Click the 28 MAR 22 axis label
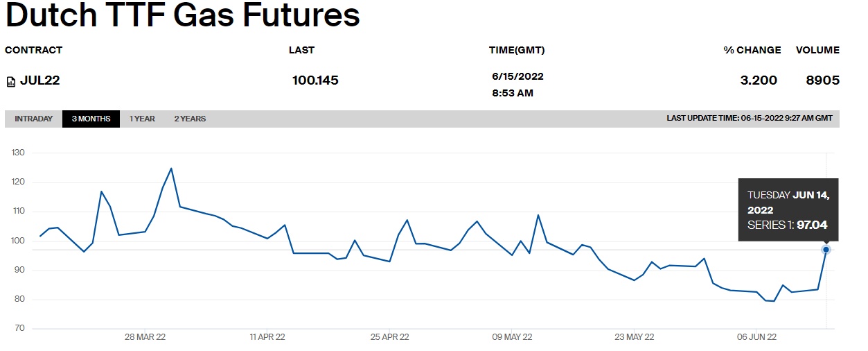 pyautogui.click(x=145, y=337)
